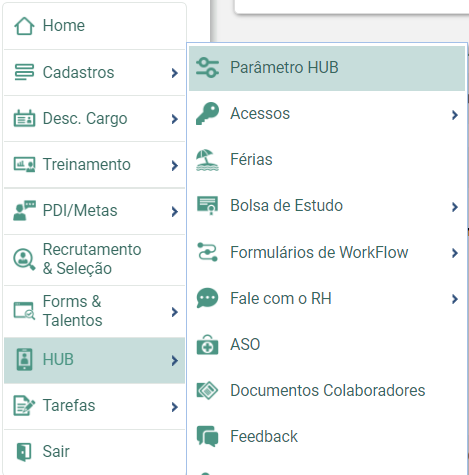Viewport: 469px width, 475px height.
Task: Click the Recrutamento & Seleção magnifier icon
Action: click(24, 259)
